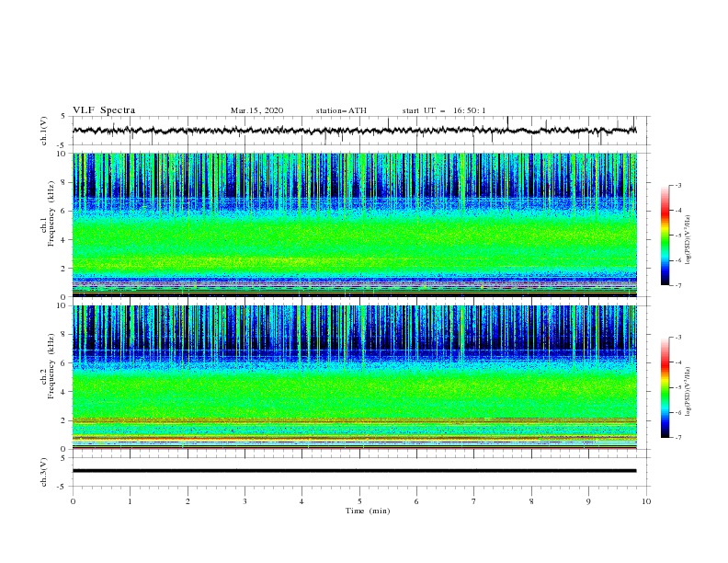728x563 pixels.
Task: Click the ch.2 spectrogram color bar
Action: tap(665, 387)
